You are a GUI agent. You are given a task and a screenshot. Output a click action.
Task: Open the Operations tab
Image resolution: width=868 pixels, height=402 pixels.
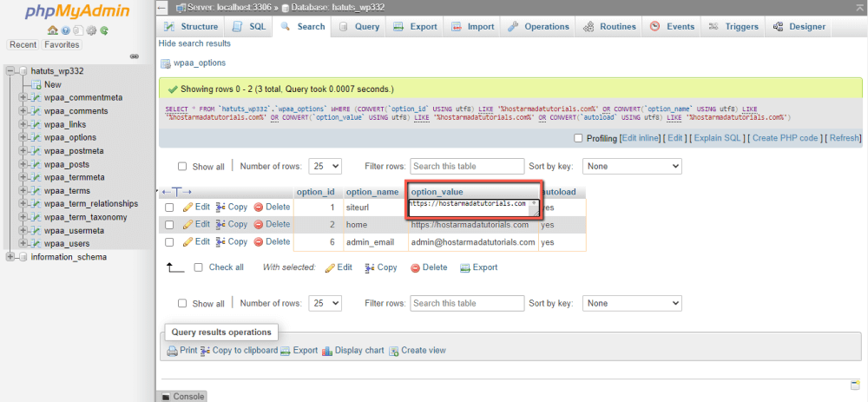click(538, 27)
